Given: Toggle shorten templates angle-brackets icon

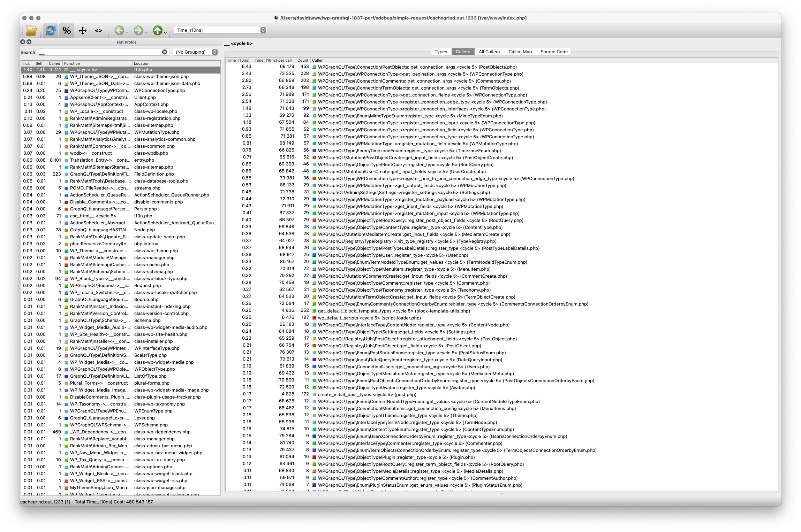Looking at the screenshot, I should click(x=99, y=31).
